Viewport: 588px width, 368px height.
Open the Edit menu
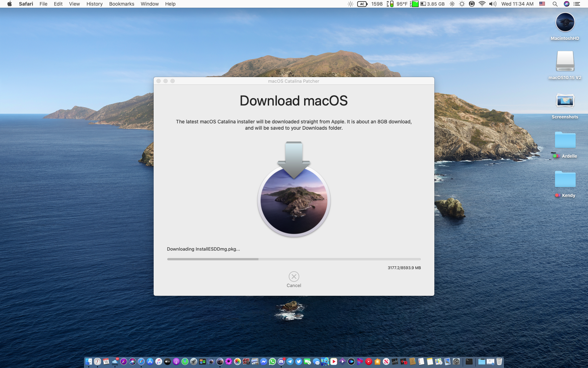coord(58,4)
